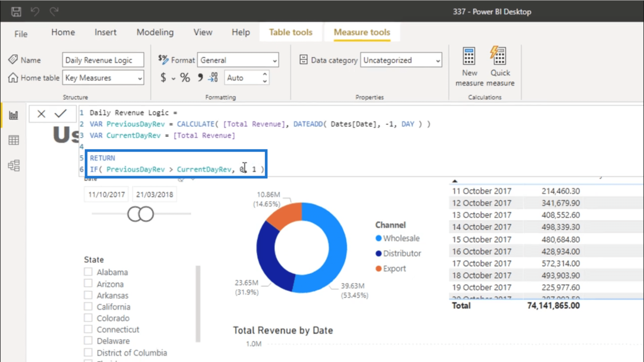Click the start date 11/10/2017 field
Screen dimensions: 644x362
(x=107, y=195)
